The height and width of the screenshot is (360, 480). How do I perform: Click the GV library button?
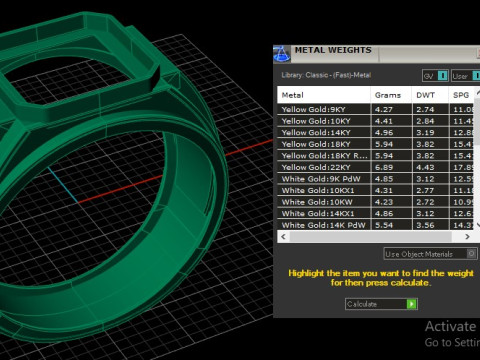point(435,76)
